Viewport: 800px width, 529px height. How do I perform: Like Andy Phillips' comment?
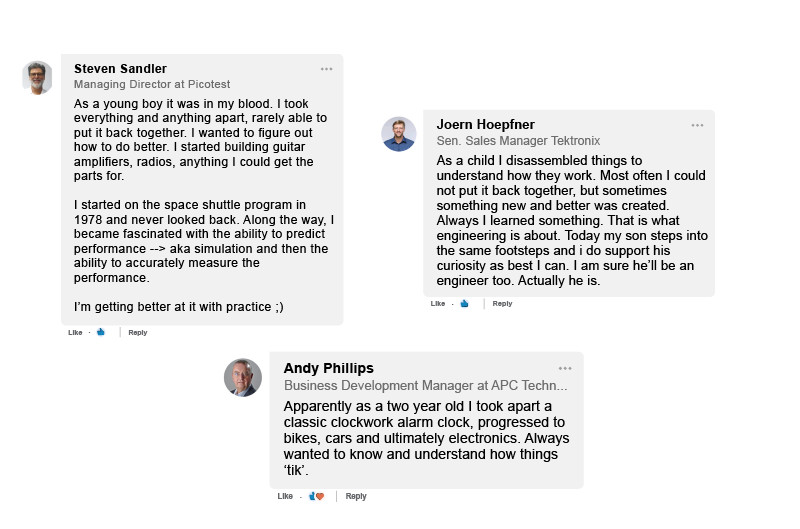pyautogui.click(x=285, y=496)
